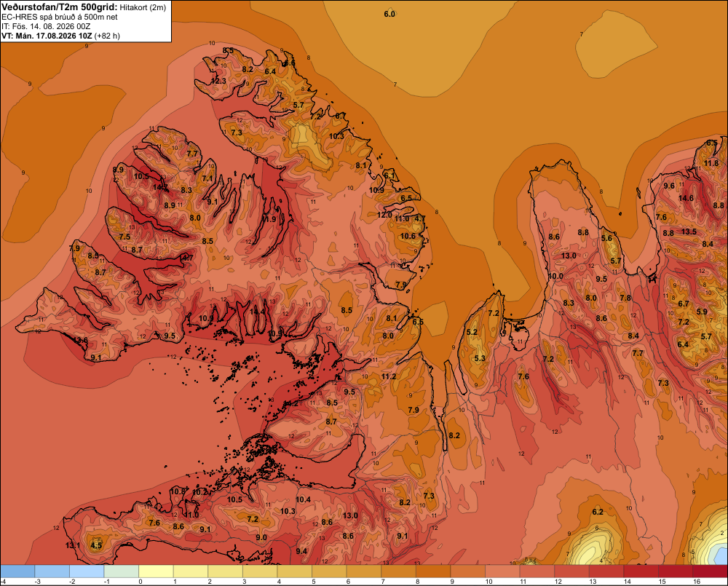This screenshot has width=728, height=586.
Task: Click the valid time 'VT: Mán. 17.08.2026 10Z'
Action: point(47,36)
